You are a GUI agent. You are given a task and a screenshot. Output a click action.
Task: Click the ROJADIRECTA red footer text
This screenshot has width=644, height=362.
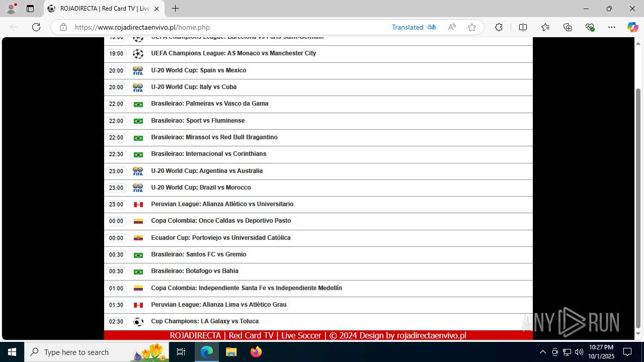pos(318,335)
